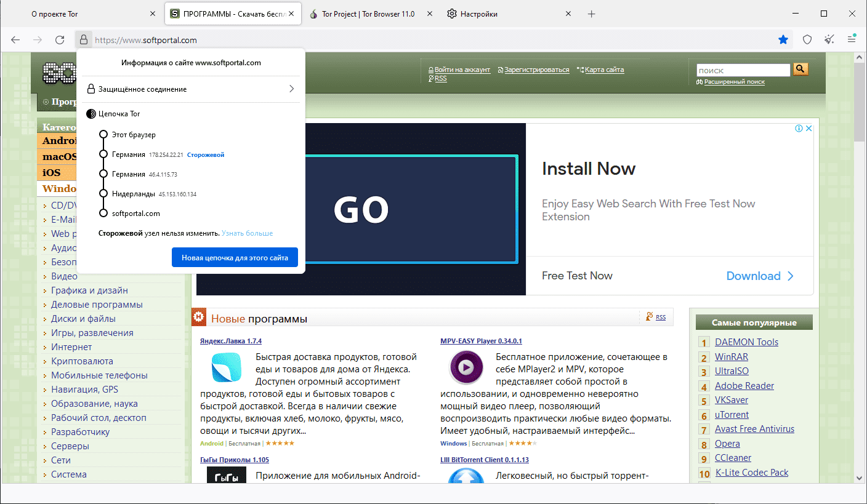Click the ГыГы Приколы app icon
The width and height of the screenshot is (867, 504).
tap(226, 474)
